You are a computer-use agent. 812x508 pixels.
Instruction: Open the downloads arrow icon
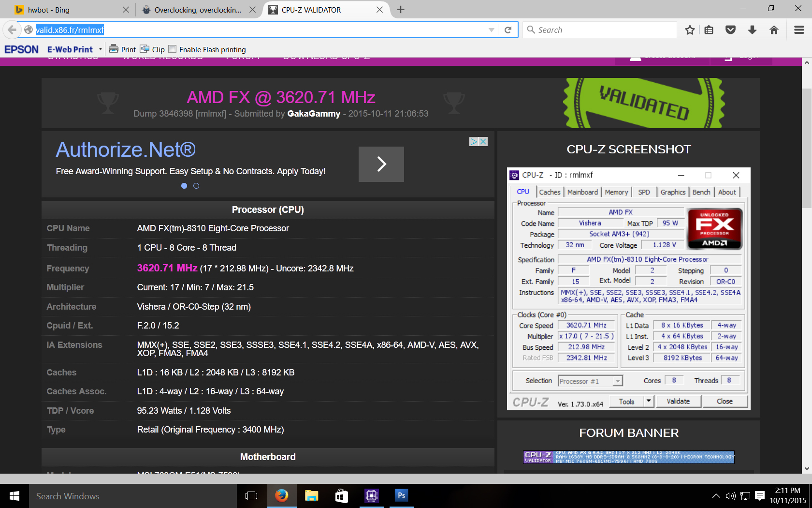(752, 30)
